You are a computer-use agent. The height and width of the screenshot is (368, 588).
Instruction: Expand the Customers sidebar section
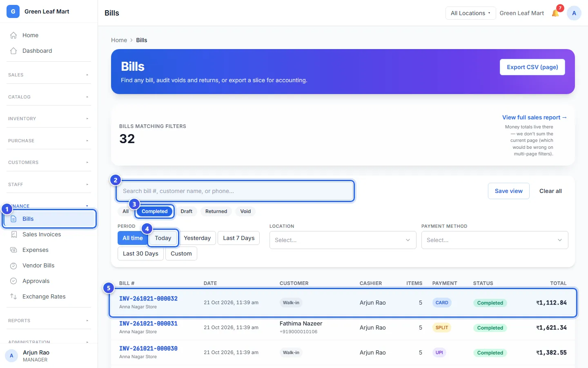(x=49, y=162)
